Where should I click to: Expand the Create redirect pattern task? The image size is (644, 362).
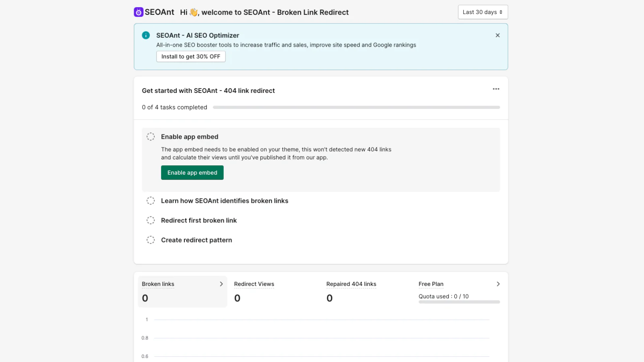click(x=196, y=240)
